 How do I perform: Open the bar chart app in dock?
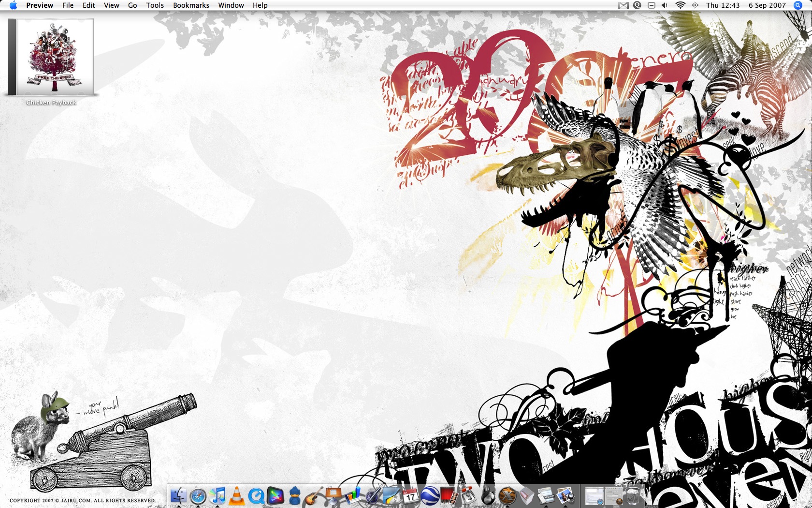coord(353,496)
